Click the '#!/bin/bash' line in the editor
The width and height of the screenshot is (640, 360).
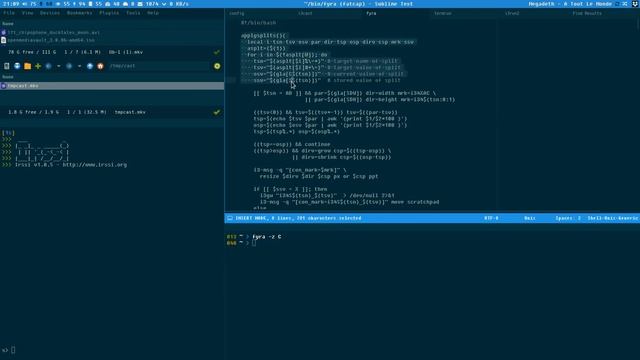click(258, 23)
